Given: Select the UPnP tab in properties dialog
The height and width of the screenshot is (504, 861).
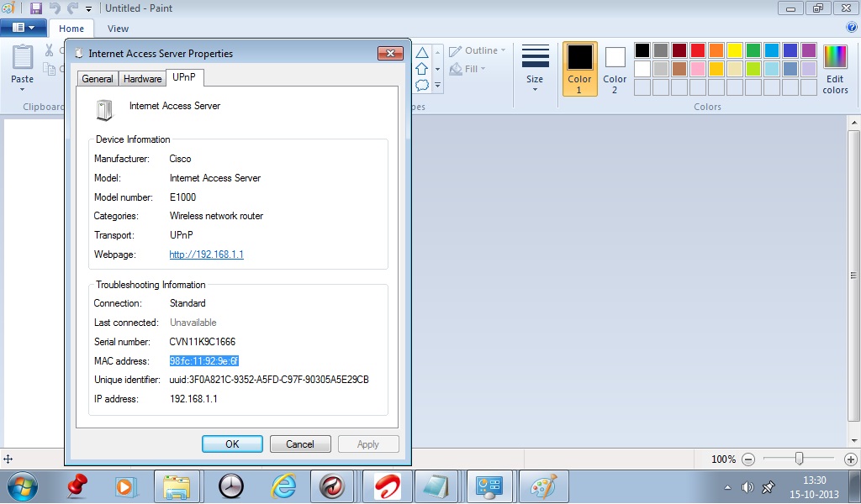Looking at the screenshot, I should click(x=184, y=77).
